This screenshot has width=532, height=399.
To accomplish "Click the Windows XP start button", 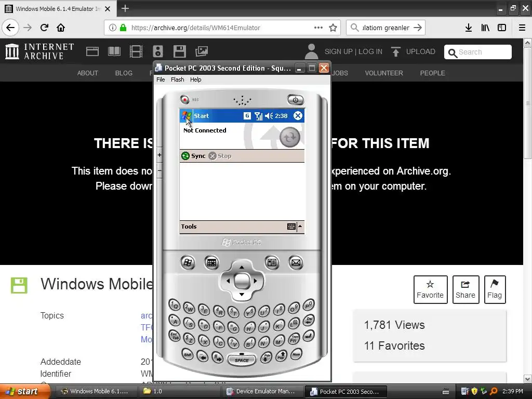I will click(25, 391).
